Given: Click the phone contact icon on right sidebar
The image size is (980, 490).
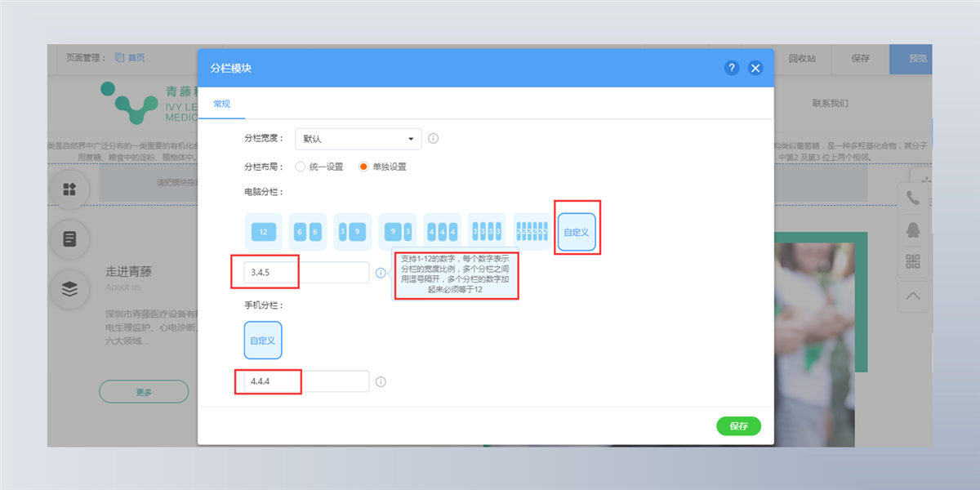Looking at the screenshot, I should 912,198.
